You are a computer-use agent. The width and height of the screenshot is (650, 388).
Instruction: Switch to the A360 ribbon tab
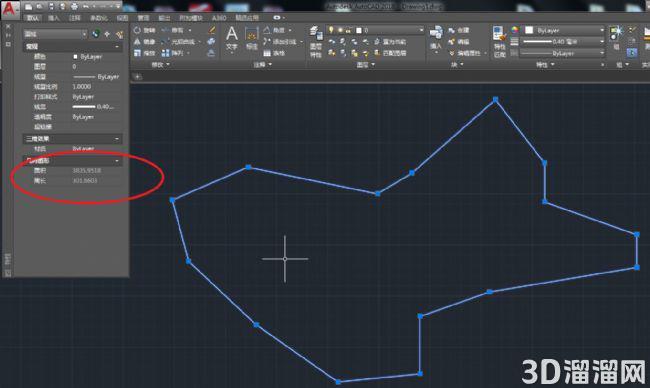[x=219, y=18]
